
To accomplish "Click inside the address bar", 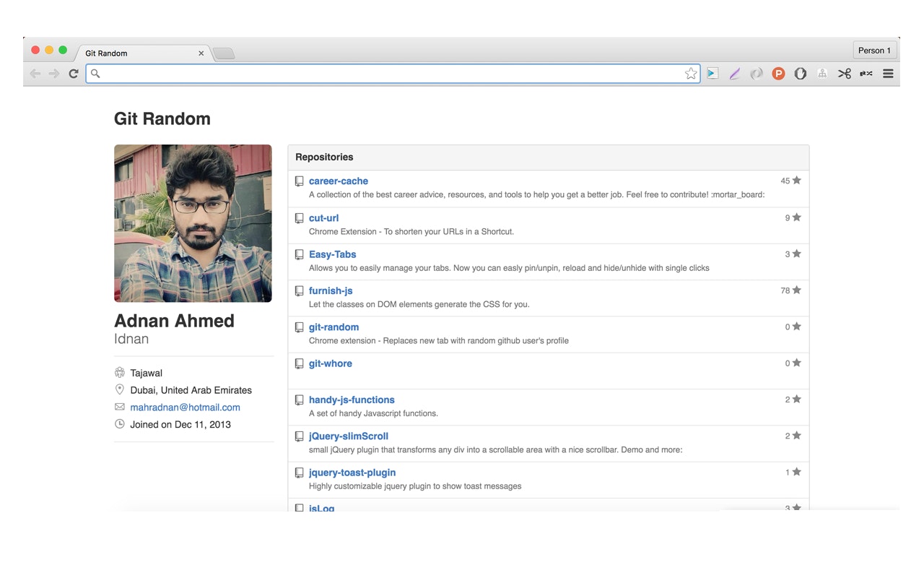I will (361, 73).
